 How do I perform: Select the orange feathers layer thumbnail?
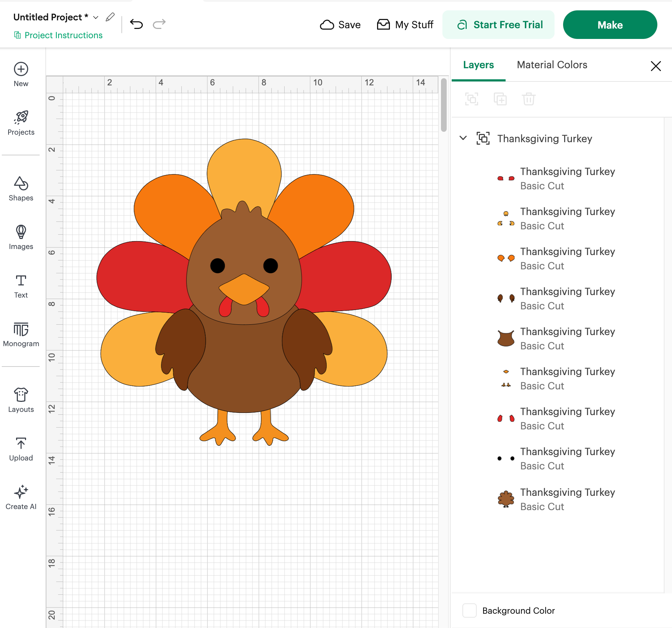[506, 258]
